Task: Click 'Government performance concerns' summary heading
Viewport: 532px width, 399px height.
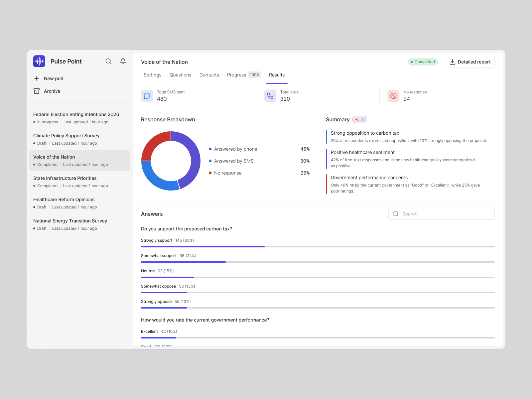Action: (369, 178)
